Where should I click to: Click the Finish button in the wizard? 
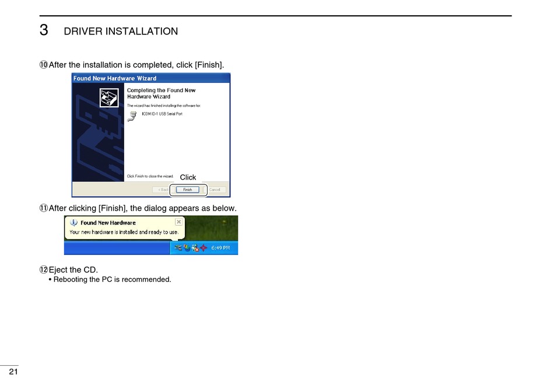tap(187, 190)
